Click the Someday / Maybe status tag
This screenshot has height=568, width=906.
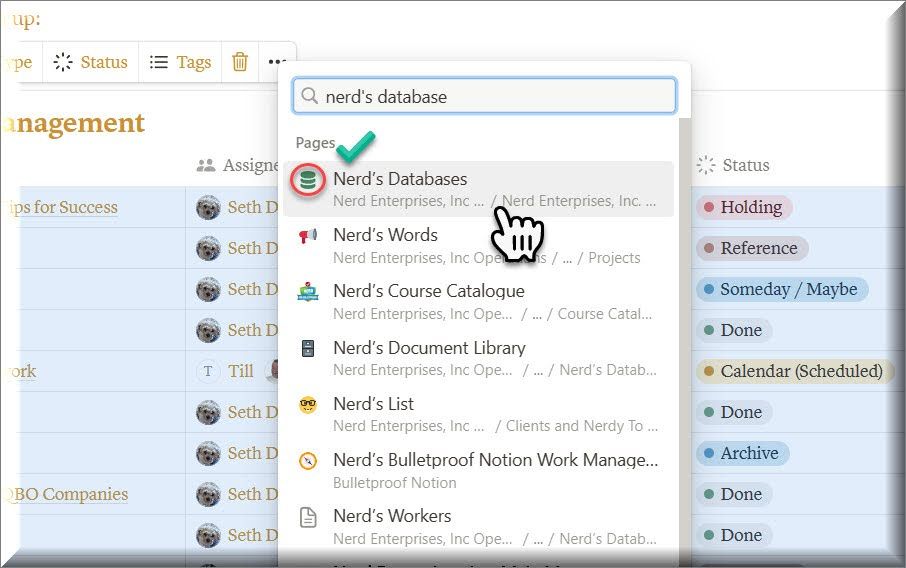(x=782, y=289)
